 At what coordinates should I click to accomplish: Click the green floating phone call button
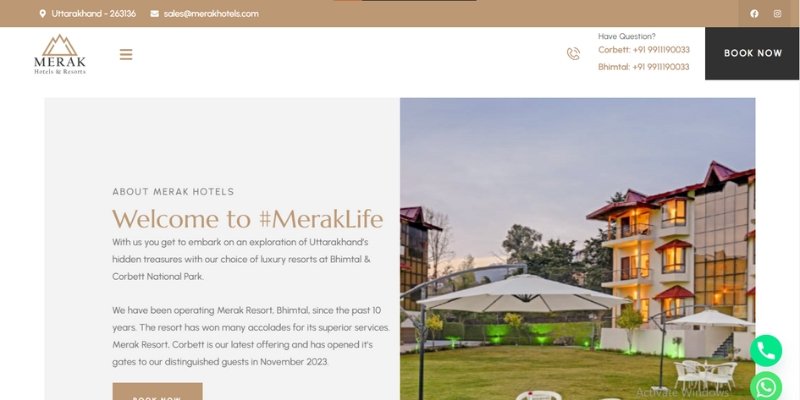(x=766, y=351)
